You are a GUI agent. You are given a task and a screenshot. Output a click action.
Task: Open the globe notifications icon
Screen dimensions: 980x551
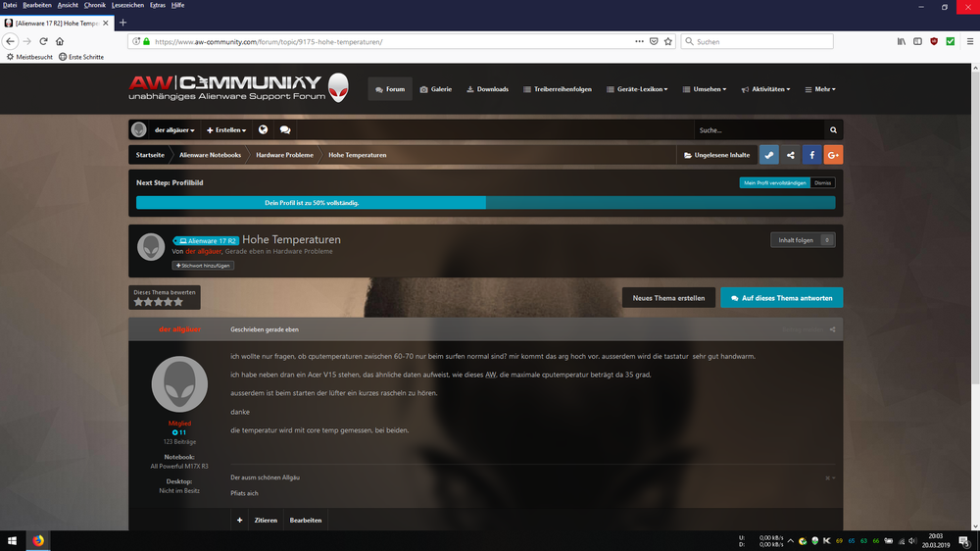point(263,129)
